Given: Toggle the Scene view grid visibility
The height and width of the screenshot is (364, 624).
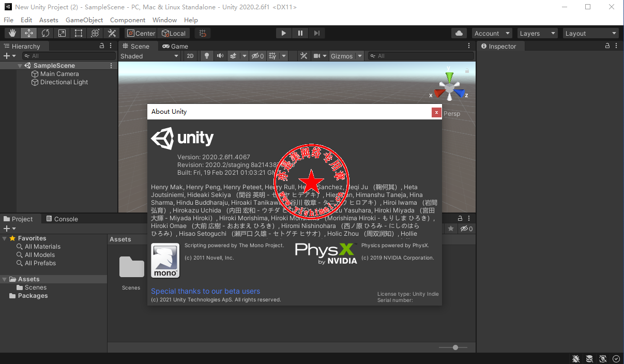Looking at the screenshot, I should pos(272,56).
